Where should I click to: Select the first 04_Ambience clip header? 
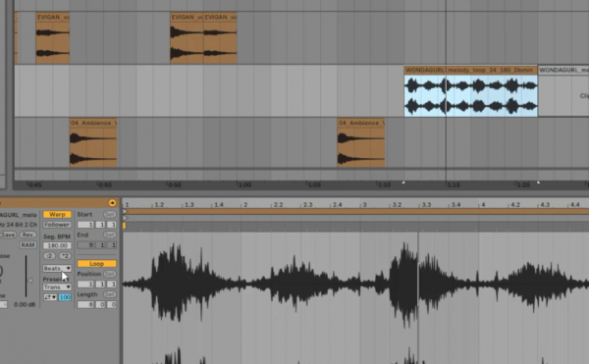(93, 123)
